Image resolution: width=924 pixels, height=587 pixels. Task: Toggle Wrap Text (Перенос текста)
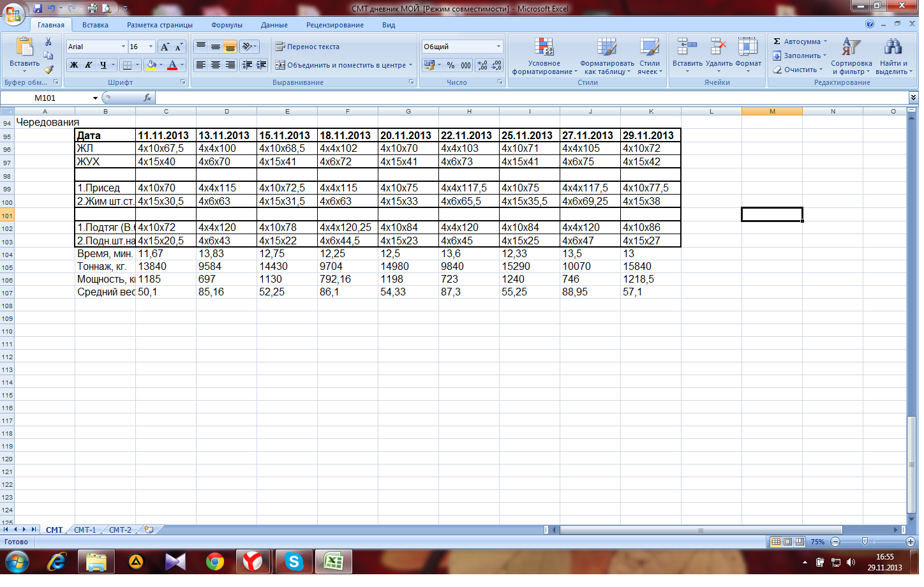(x=308, y=47)
